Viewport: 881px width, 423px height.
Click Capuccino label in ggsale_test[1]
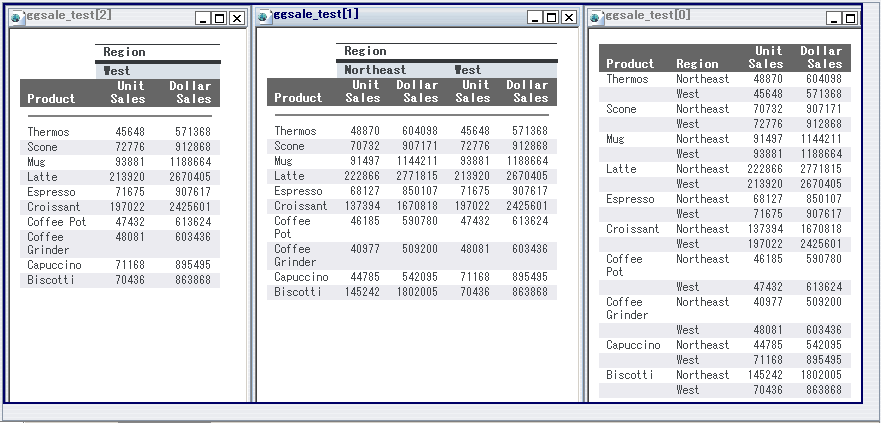pos(301,277)
